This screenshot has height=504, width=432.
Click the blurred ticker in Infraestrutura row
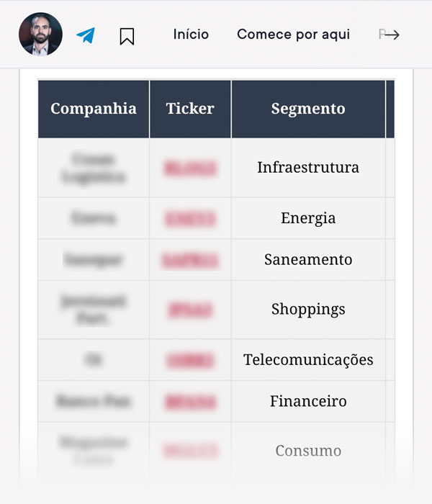click(190, 168)
